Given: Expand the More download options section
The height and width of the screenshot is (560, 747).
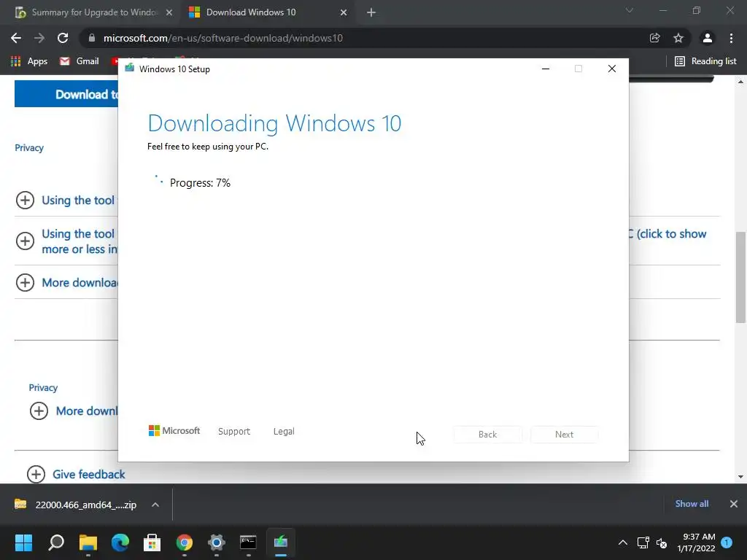Looking at the screenshot, I should pyautogui.click(x=26, y=282).
